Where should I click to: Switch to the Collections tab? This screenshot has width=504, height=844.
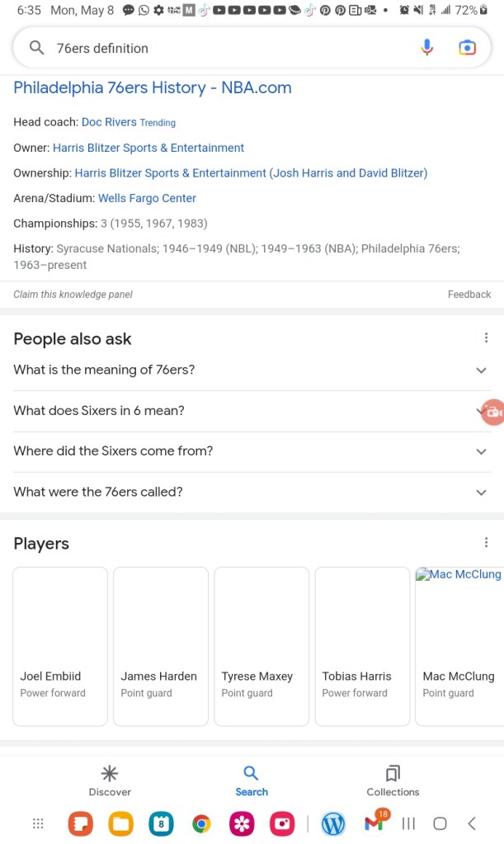pos(393,780)
